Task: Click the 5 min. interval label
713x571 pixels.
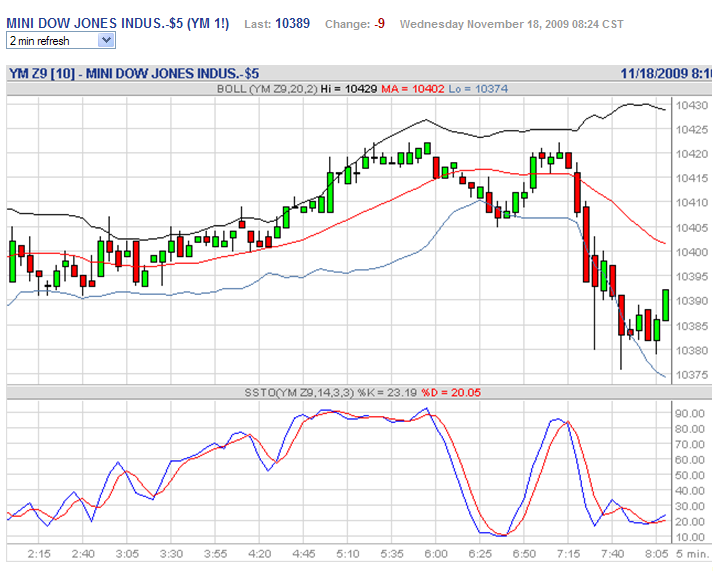Action: (692, 554)
